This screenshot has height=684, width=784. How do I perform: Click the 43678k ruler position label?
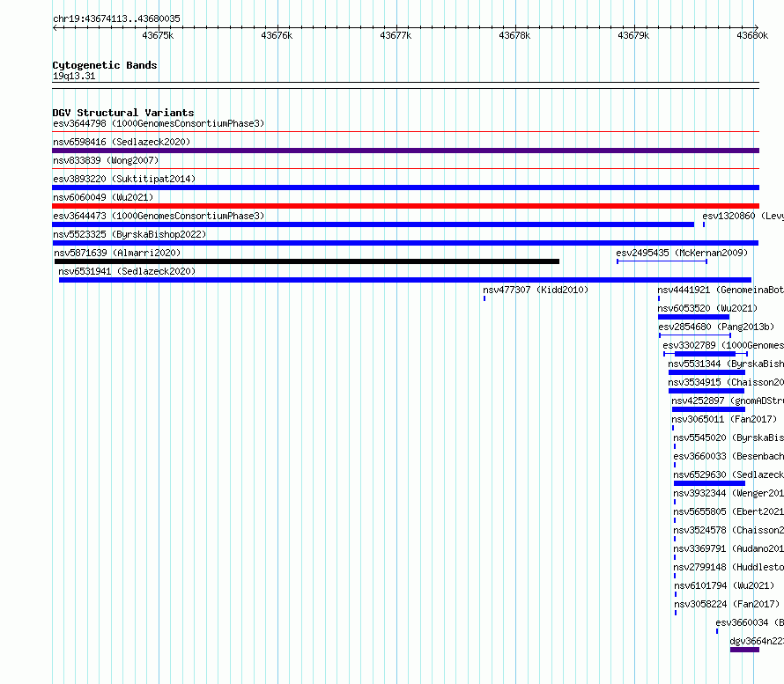(514, 35)
